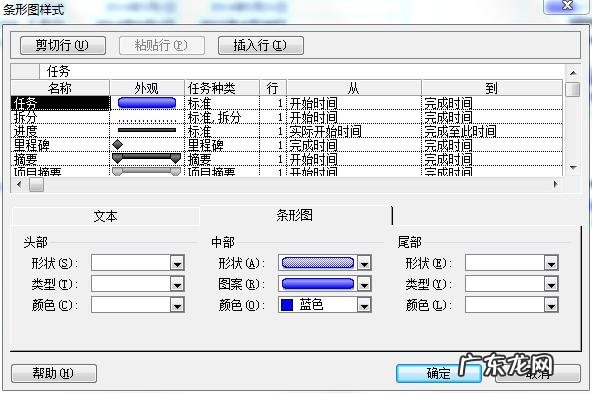Select the 项目摘要 row name cell
The image size is (592, 394).
60,171
